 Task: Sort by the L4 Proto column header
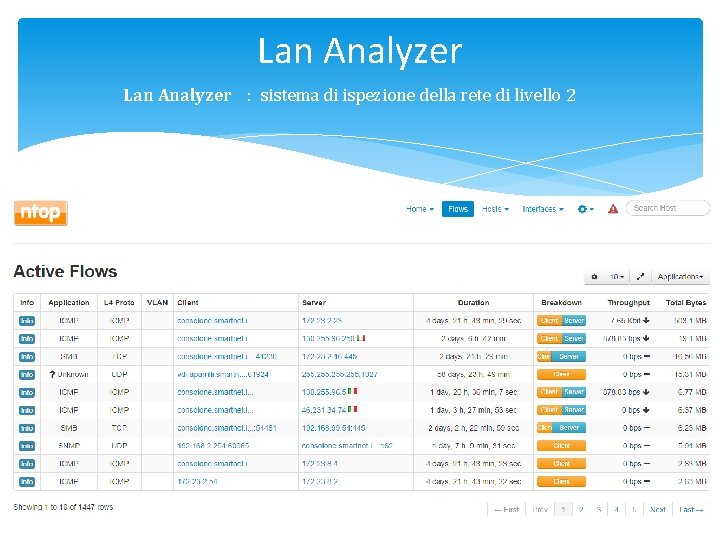119,303
